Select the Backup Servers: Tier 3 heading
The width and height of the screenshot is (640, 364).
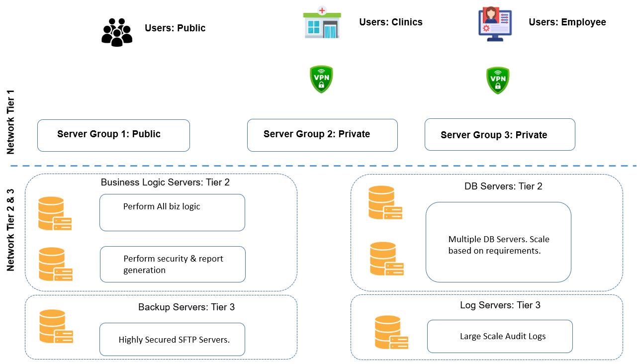coord(186,307)
